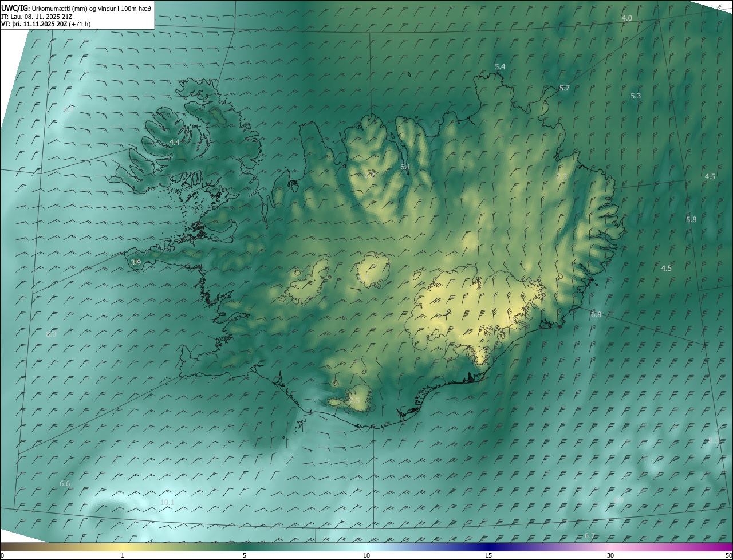Viewport: 733px width, 560px height.
Task: Click the 30 tick label on the colorbar
Action: tap(610, 555)
